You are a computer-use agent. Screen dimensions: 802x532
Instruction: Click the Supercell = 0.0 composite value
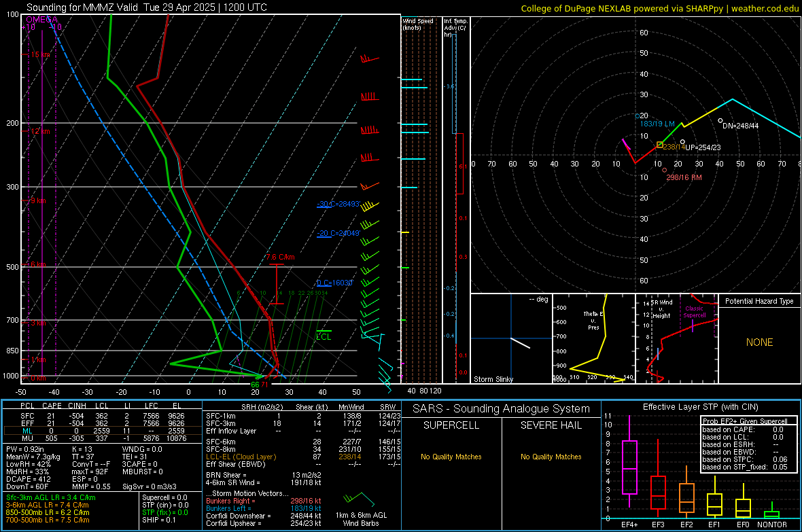click(164, 497)
